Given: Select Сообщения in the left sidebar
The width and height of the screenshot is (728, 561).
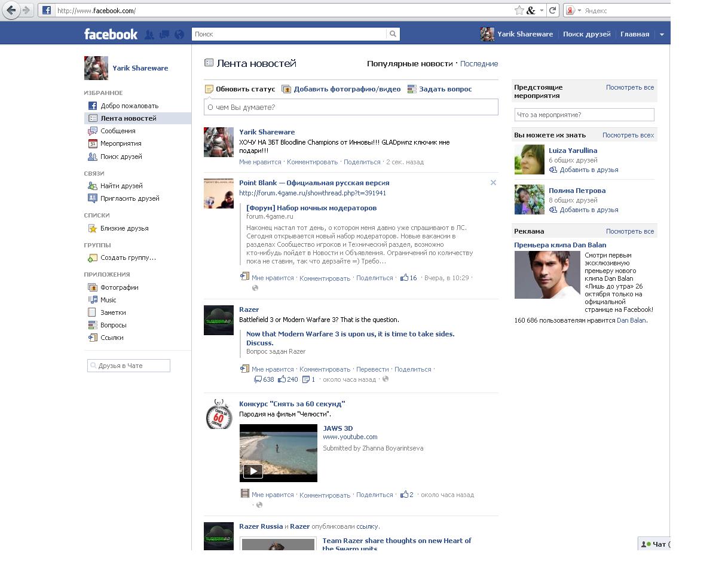Looking at the screenshot, I should [118, 131].
